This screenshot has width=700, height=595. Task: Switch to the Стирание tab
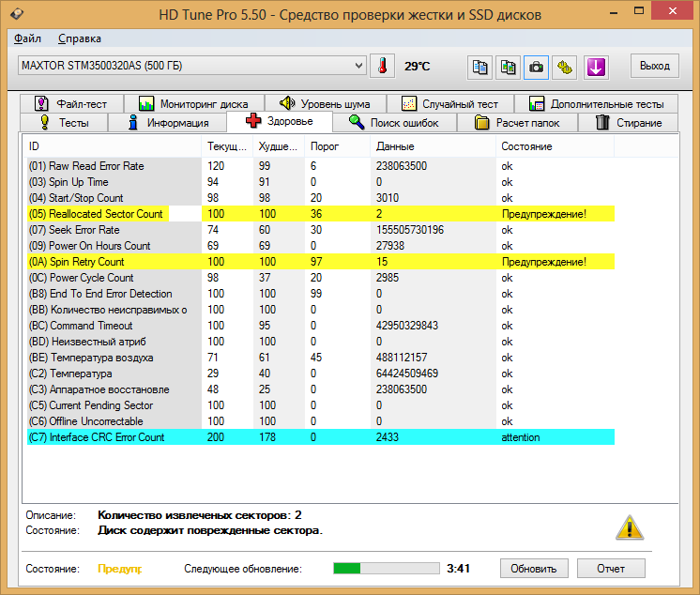point(628,123)
